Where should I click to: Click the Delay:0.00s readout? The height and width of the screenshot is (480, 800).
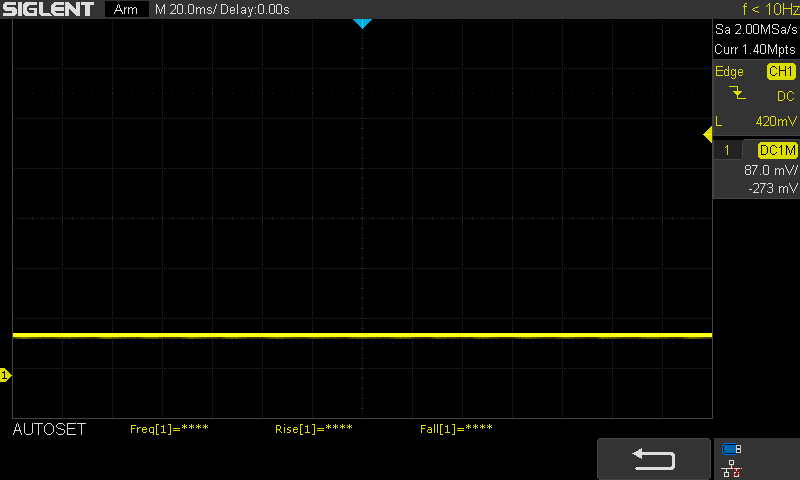pos(255,9)
